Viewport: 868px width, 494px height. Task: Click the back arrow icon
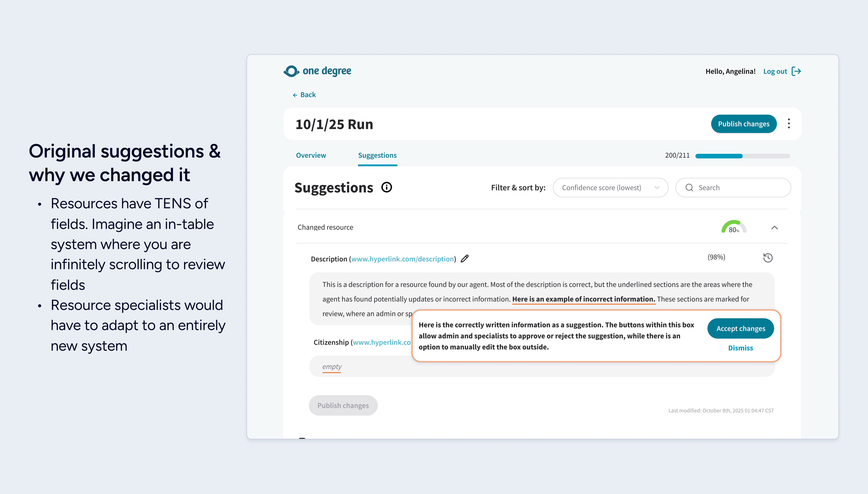pyautogui.click(x=295, y=95)
